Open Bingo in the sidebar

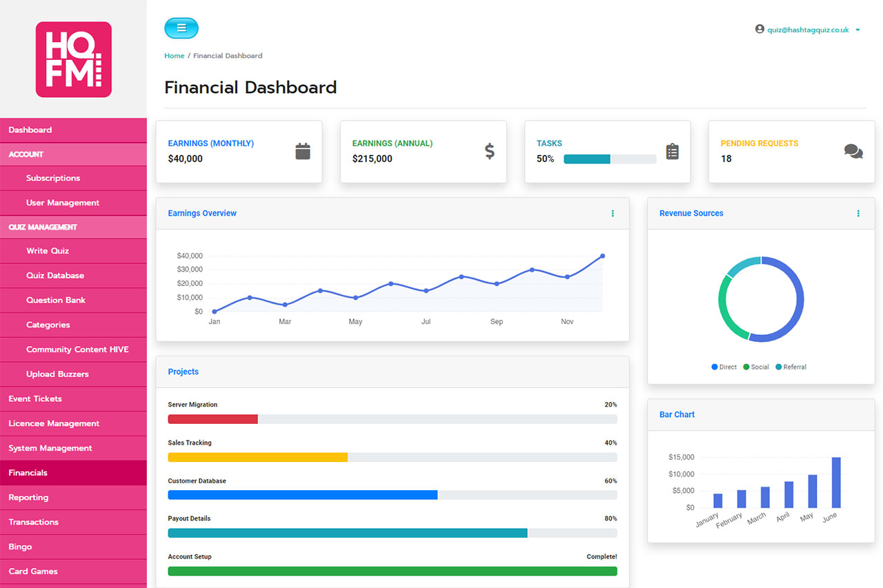pyautogui.click(x=73, y=547)
